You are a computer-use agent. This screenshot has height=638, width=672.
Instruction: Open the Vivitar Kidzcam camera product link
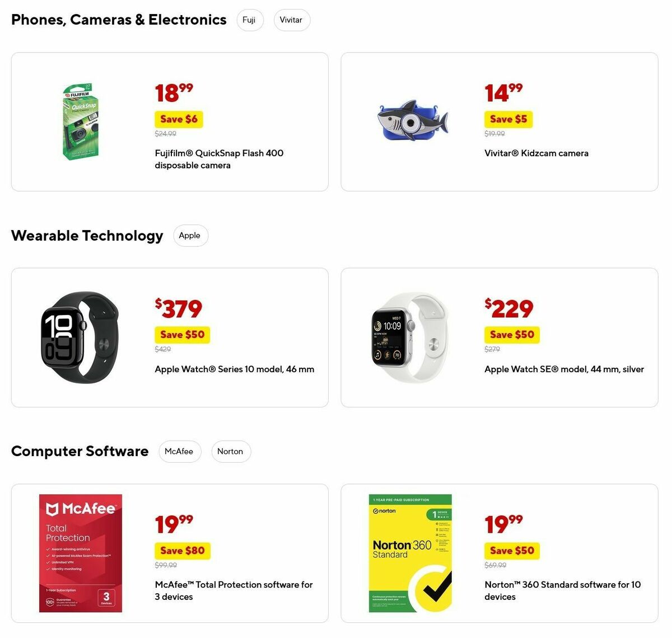(536, 153)
